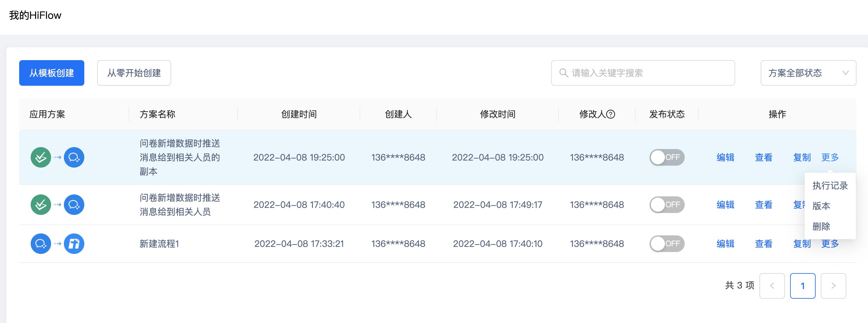This screenshot has height=323, width=868.
Task: Click creation time 2022-04-08 17:33:21
Action: pos(299,244)
